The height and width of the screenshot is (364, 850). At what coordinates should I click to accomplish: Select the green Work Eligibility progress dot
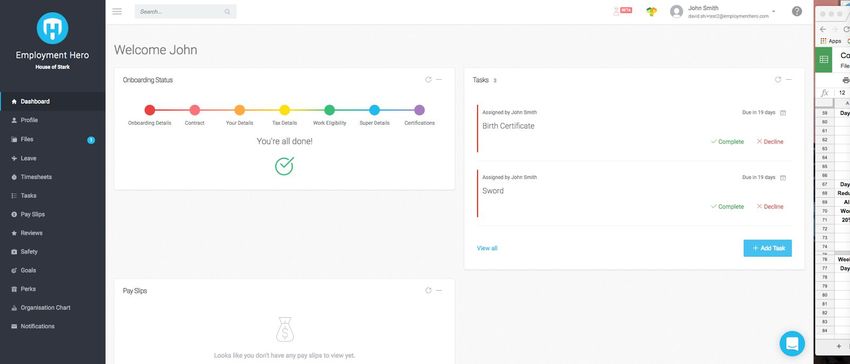click(x=330, y=110)
